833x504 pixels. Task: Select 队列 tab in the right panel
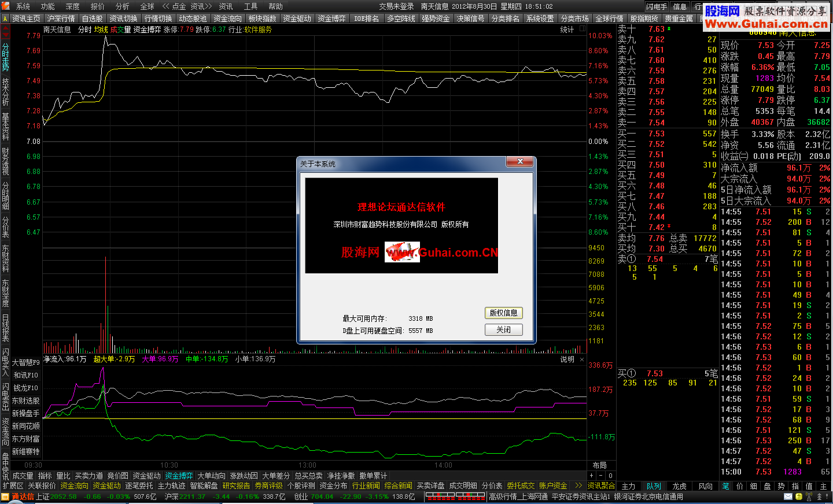654,486
